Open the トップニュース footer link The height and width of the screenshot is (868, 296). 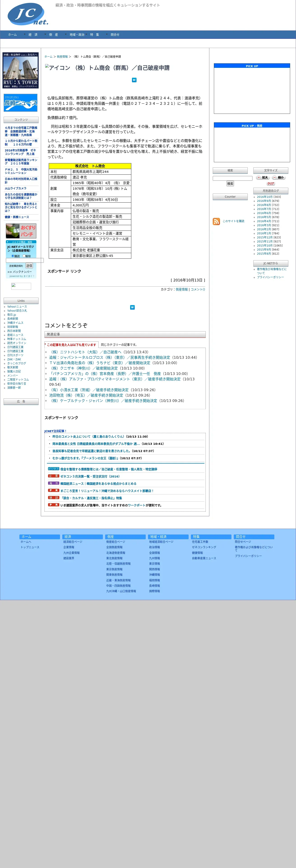(x=30, y=547)
